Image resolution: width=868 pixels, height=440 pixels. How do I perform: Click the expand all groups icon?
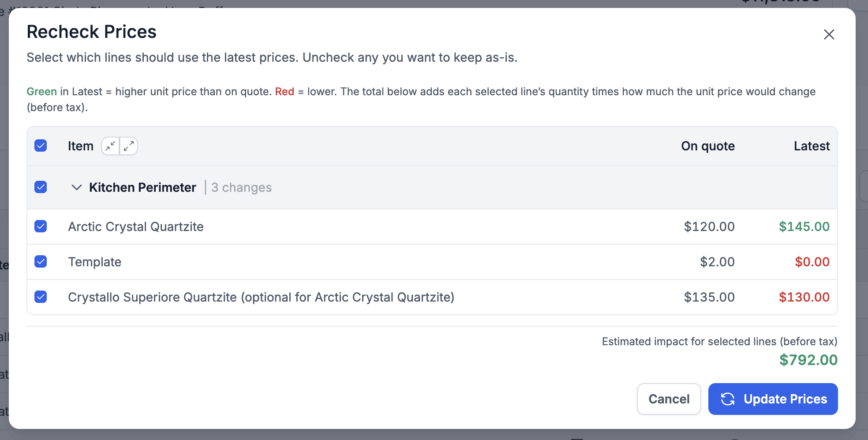(129, 146)
